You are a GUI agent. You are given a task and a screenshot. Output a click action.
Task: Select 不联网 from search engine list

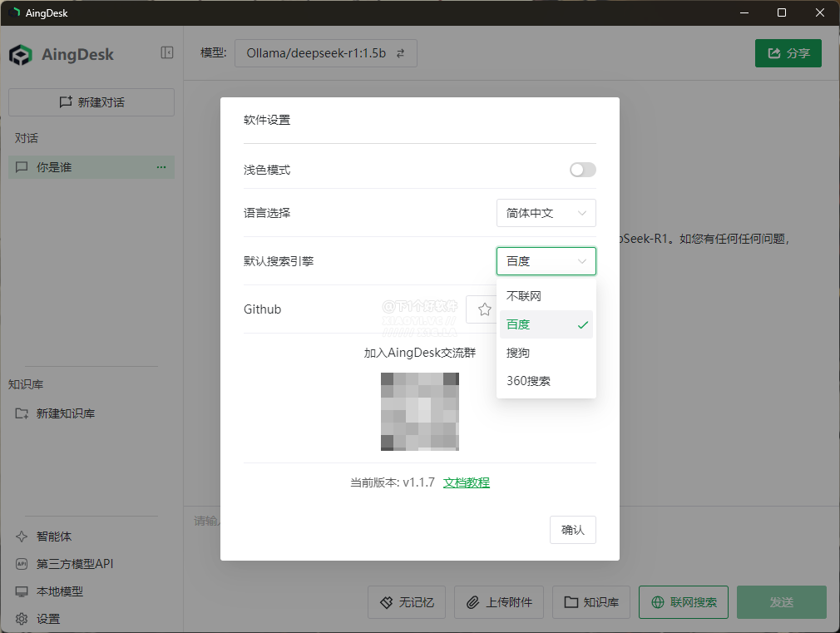click(524, 296)
